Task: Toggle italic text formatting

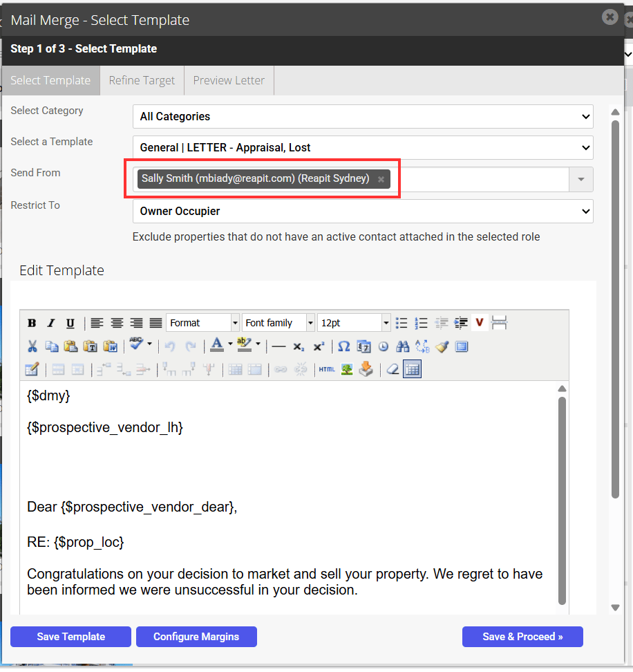Action: click(x=51, y=323)
